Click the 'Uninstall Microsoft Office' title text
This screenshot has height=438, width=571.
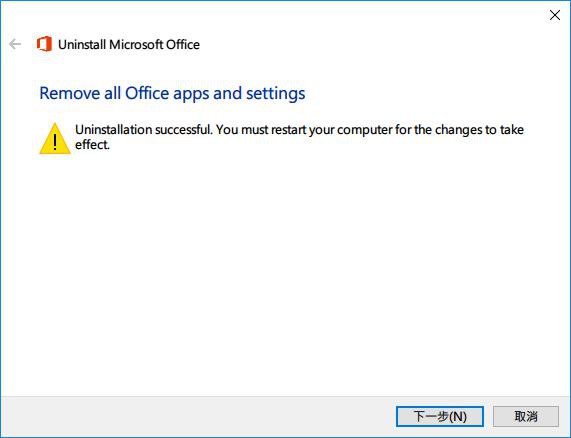[129, 44]
